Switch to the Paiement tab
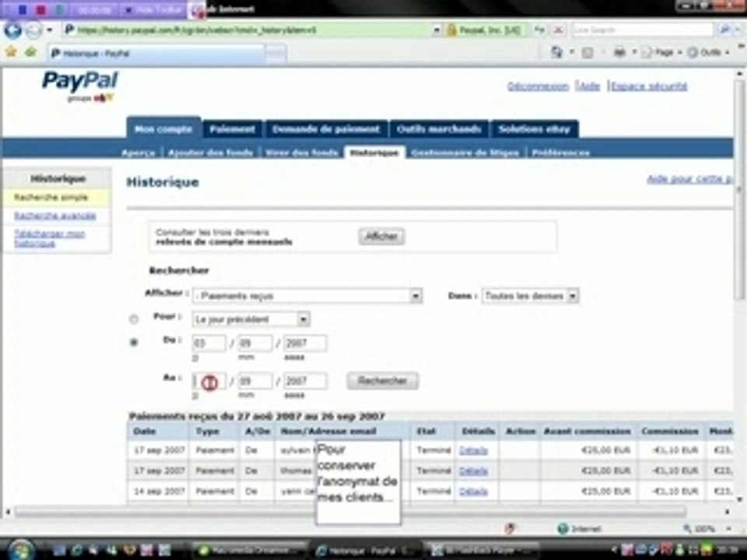This screenshot has height=560, width=747. pyautogui.click(x=232, y=129)
